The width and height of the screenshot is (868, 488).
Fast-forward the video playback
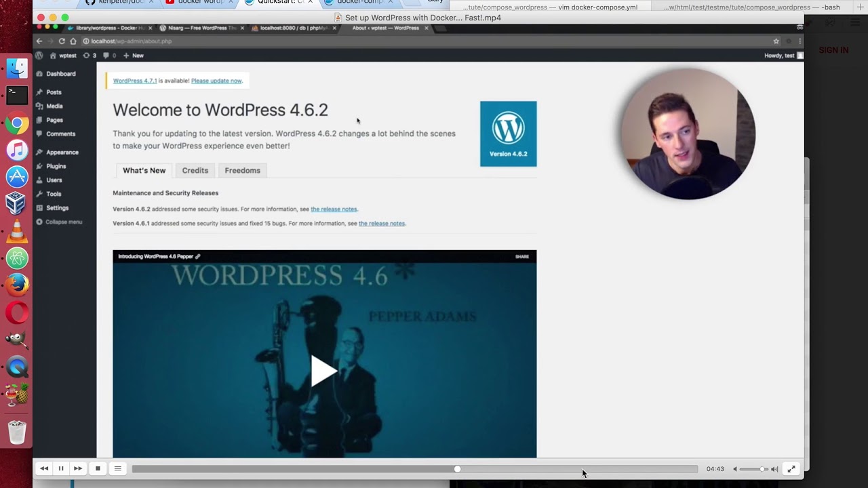tap(78, 468)
